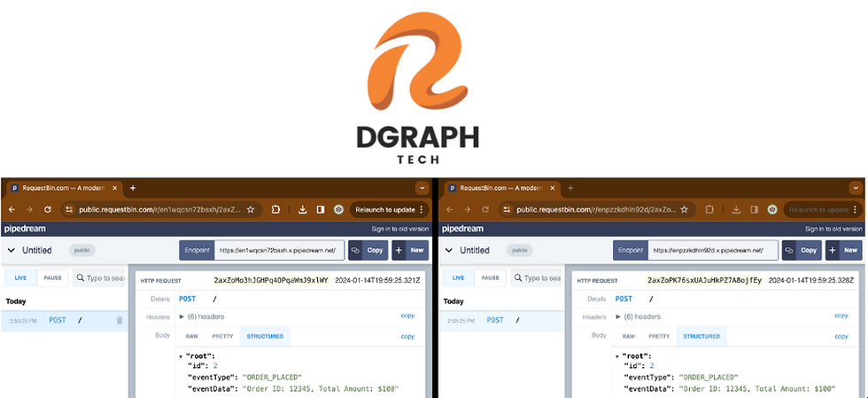Reload the page in the right browser window

tap(485, 209)
